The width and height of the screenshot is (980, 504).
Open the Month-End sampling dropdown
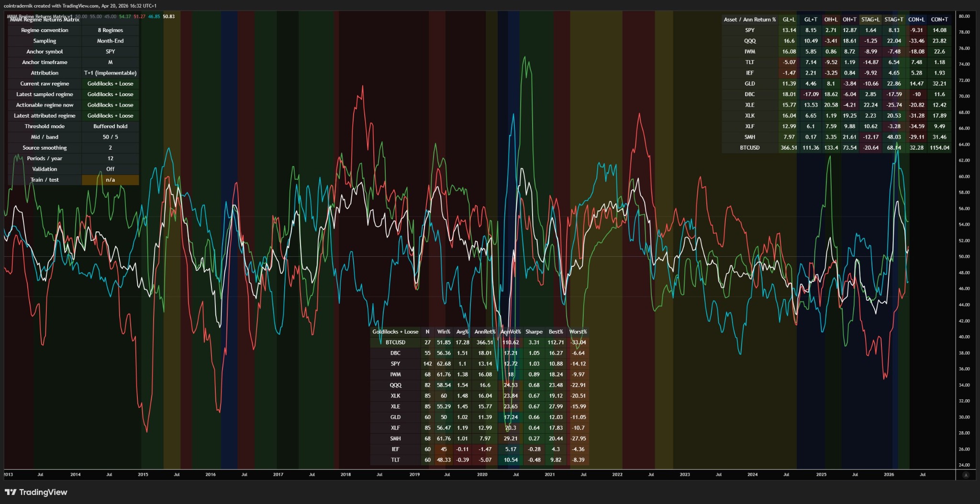110,41
